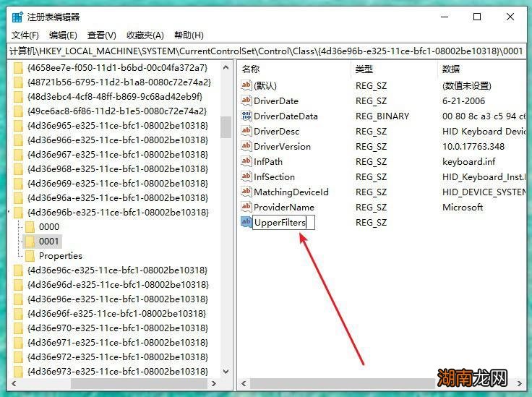
Task: Click the InfSection string value icon
Action: (246, 176)
